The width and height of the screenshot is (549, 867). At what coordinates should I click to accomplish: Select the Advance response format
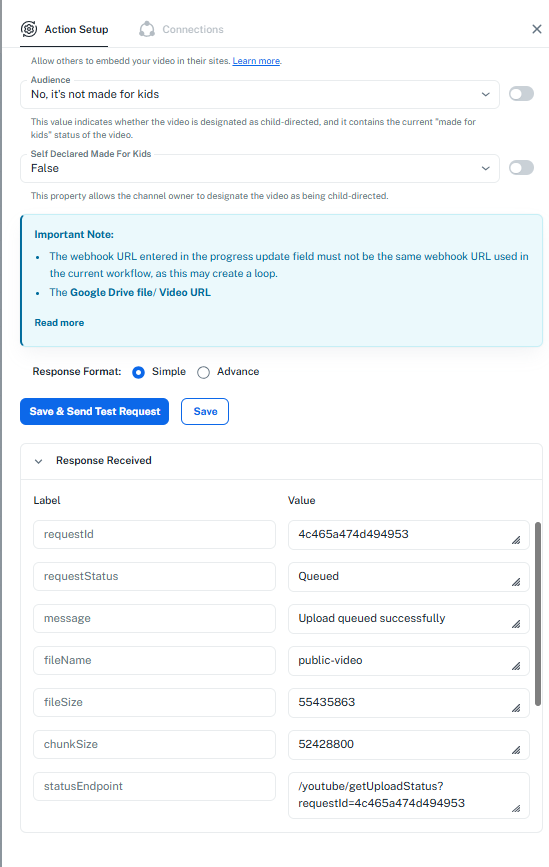(x=203, y=372)
